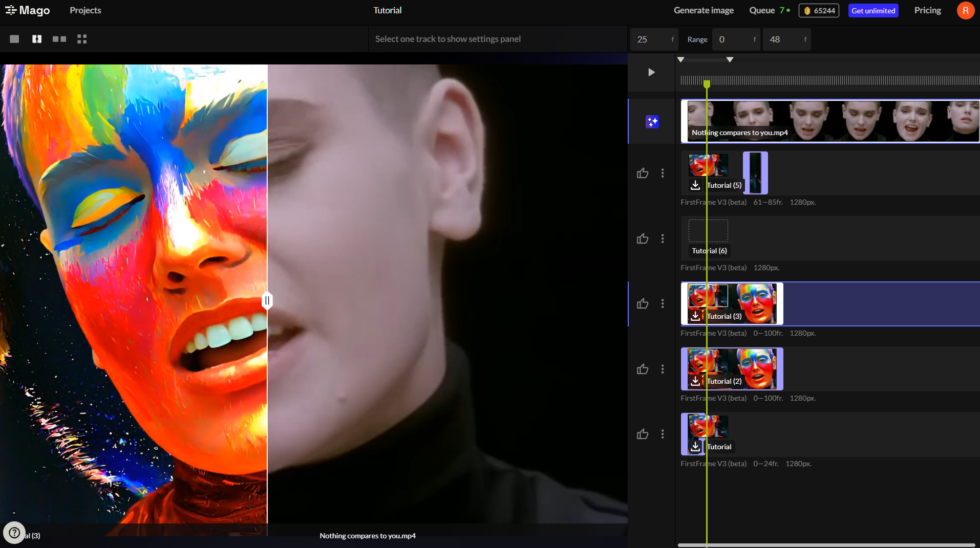Image resolution: width=980 pixels, height=548 pixels.
Task: Open options menu for Tutorial (6)
Action: [x=663, y=238]
